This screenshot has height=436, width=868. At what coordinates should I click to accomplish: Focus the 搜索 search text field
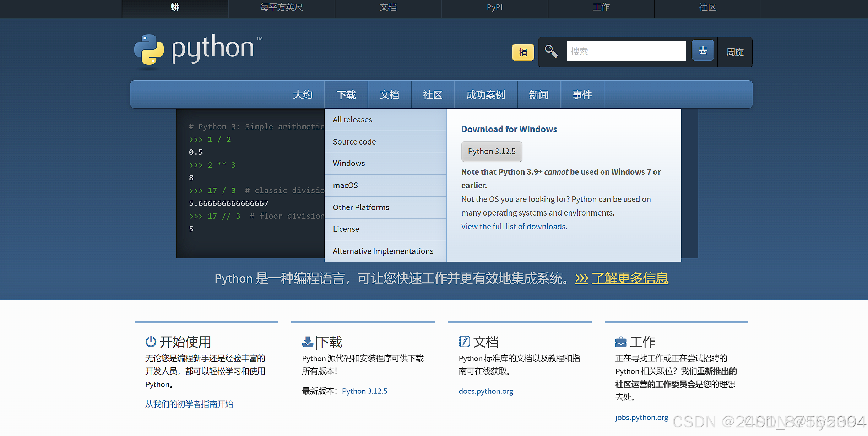(x=626, y=51)
